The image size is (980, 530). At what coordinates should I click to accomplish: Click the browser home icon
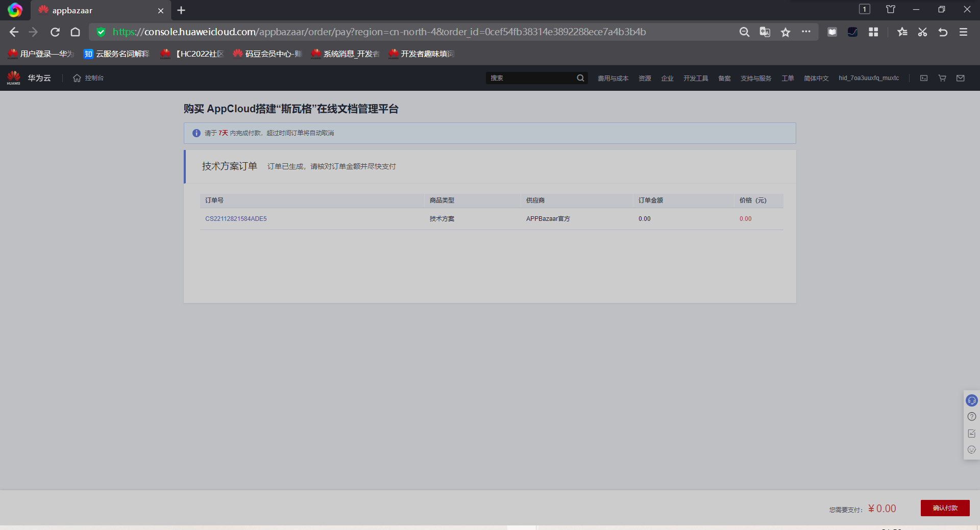[x=76, y=32]
